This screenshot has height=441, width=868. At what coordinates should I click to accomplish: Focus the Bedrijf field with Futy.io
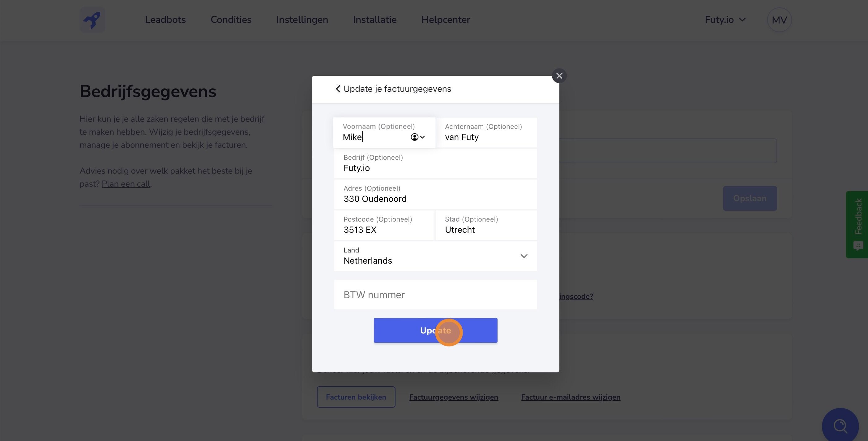[x=435, y=163]
